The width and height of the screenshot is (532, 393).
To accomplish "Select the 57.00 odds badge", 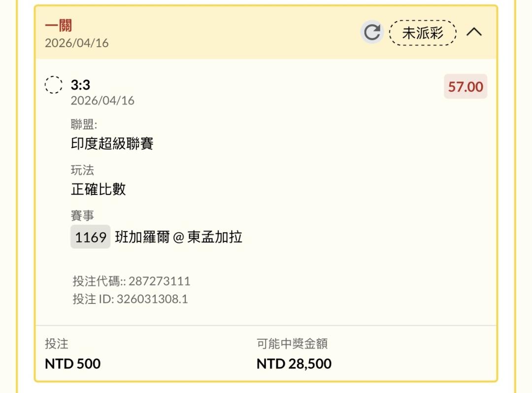I will (x=465, y=87).
